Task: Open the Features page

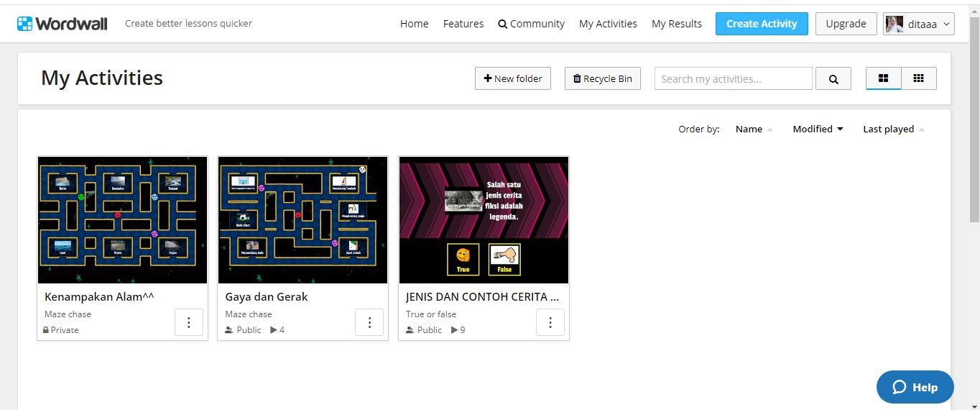Action: point(463,24)
